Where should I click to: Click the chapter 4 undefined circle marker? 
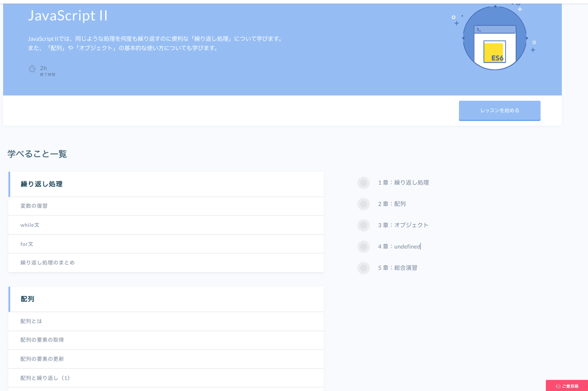pos(363,247)
